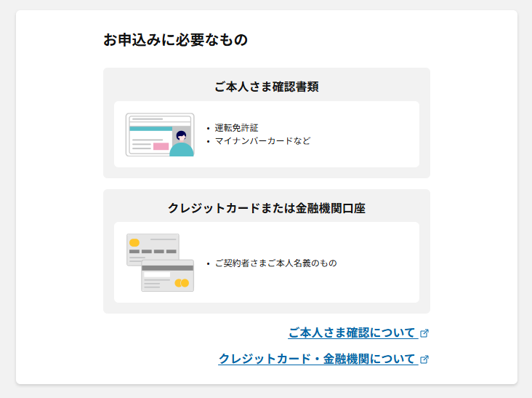Click the クレジットカードまたは金融機関口座 heading

(266, 208)
